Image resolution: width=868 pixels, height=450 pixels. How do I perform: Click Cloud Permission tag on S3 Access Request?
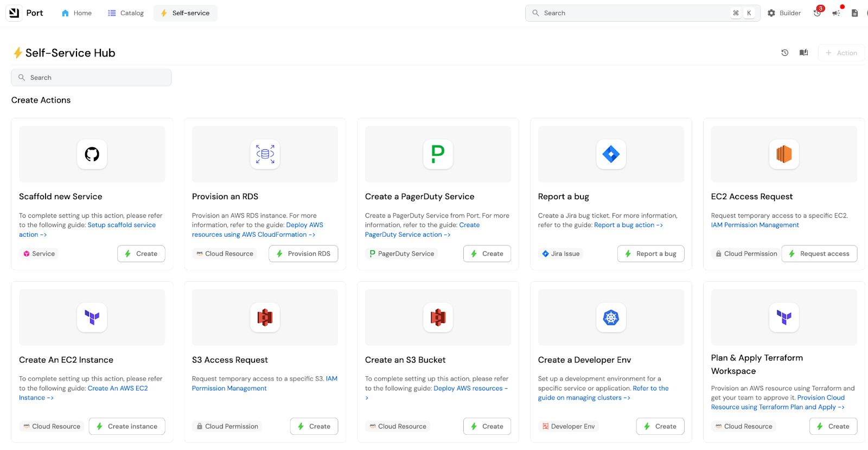click(227, 426)
